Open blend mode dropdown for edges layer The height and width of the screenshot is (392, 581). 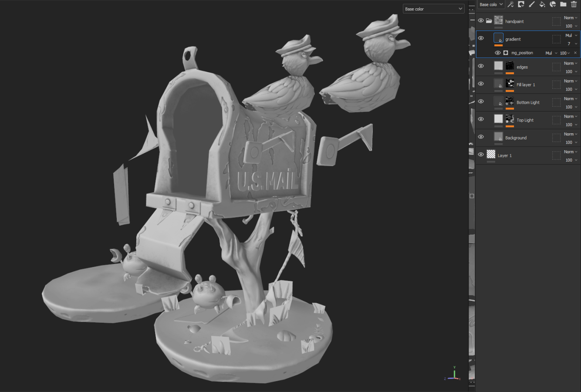click(x=571, y=63)
